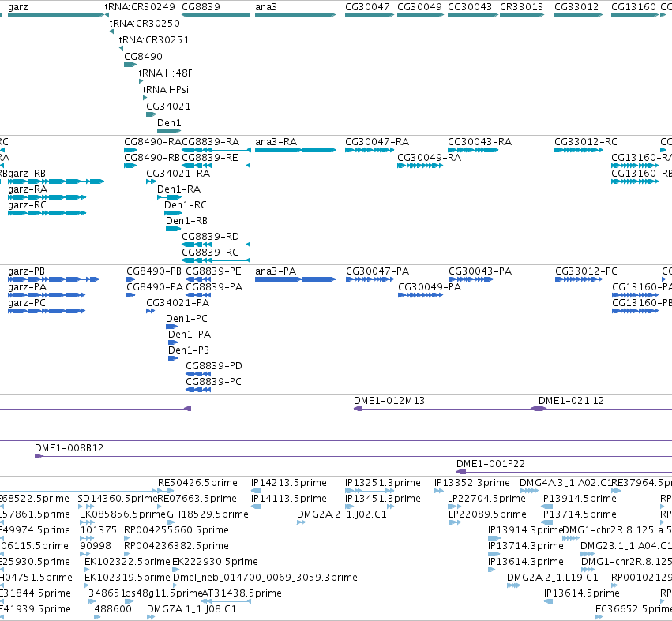Click the CG33012-RC transcript
The image size is (672, 621).
(579, 150)
